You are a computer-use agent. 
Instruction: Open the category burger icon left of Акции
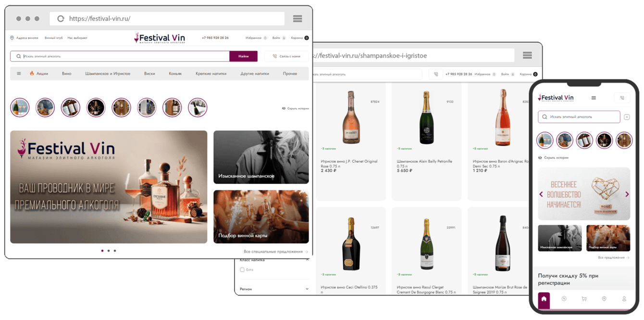tap(19, 74)
